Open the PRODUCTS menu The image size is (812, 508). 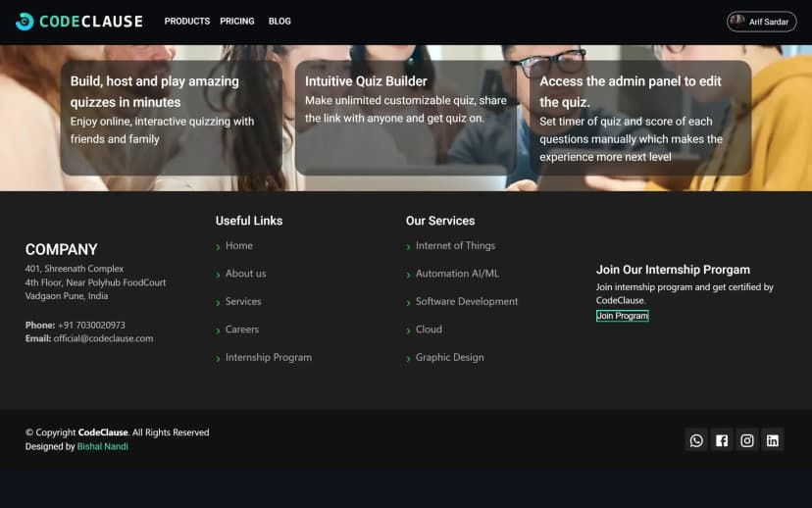pyautogui.click(x=187, y=22)
